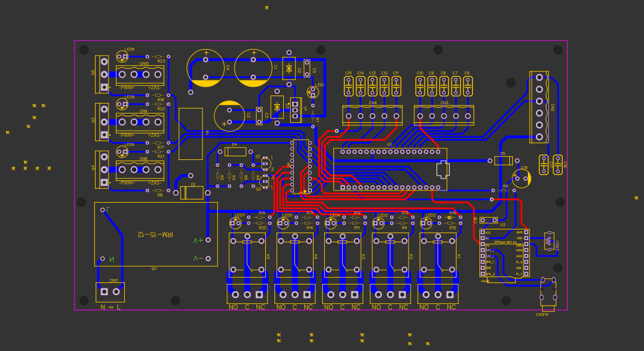The image size is (644, 351).
Task: Select capacitor C6
Action: tap(468, 86)
